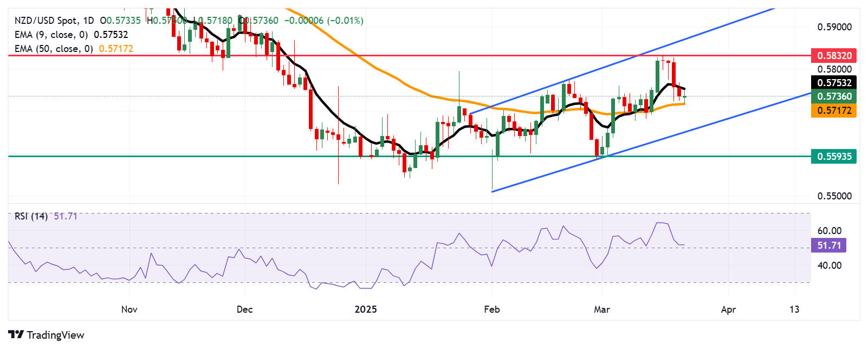868x349 pixels.
Task: Click the black 0.57532 EMA price label
Action: (x=834, y=82)
